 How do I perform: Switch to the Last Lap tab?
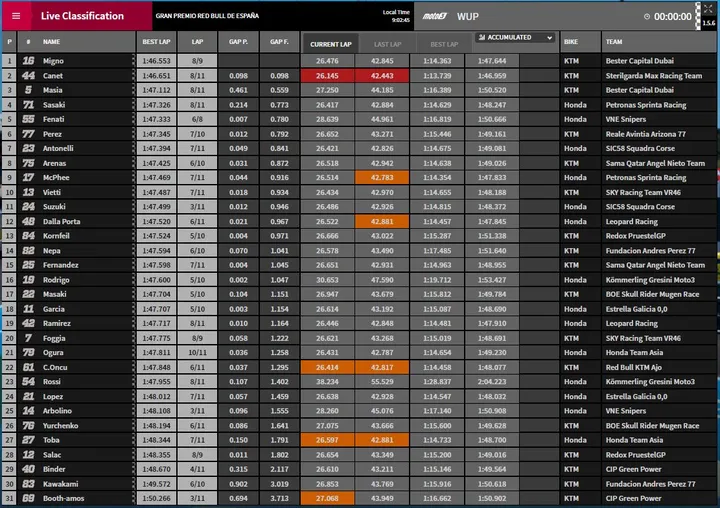point(387,44)
